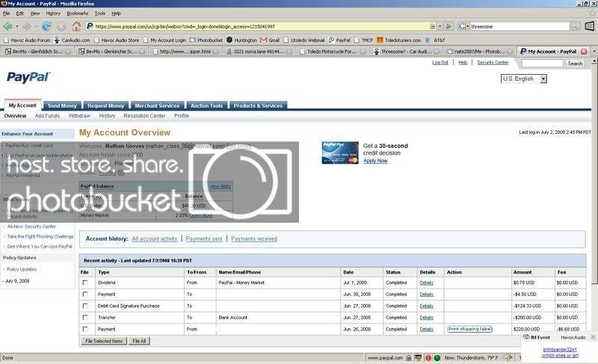Click the PayPal Plus credit card image
Viewport: 598px width, 364px height.
tap(340, 152)
